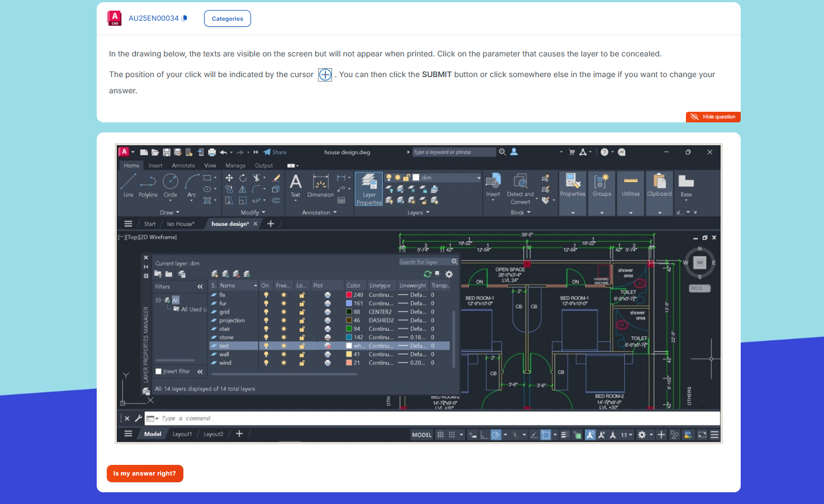The image size is (824, 504).
Task: Click the Clipboard panel icon
Action: click(x=660, y=181)
